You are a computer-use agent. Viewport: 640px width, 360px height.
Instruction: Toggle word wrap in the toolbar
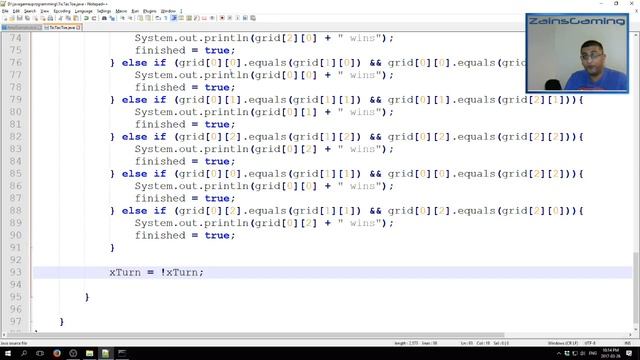[x=158, y=18]
